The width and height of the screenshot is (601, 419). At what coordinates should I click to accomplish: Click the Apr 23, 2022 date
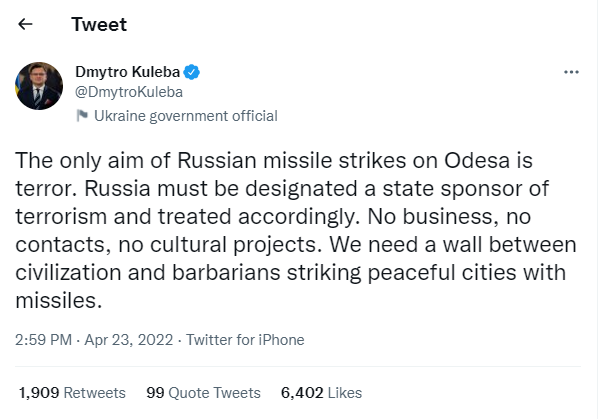[130, 340]
